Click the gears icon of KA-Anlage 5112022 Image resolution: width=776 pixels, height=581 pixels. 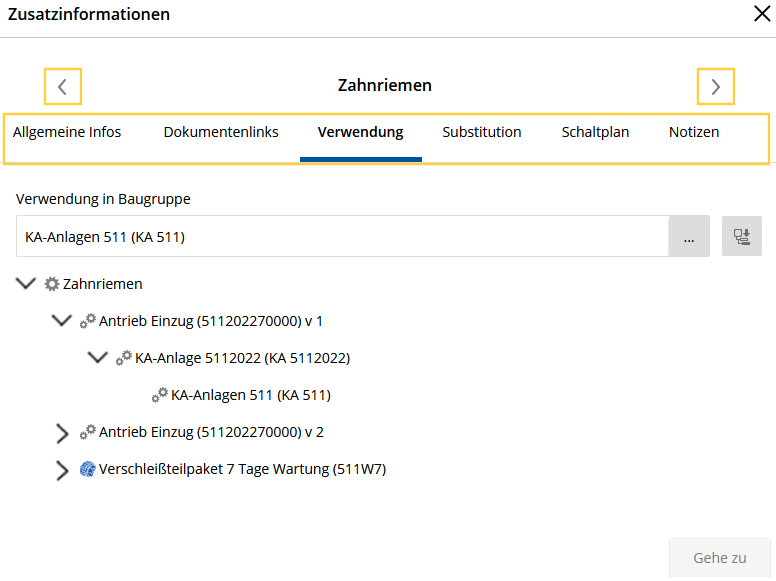(x=124, y=358)
